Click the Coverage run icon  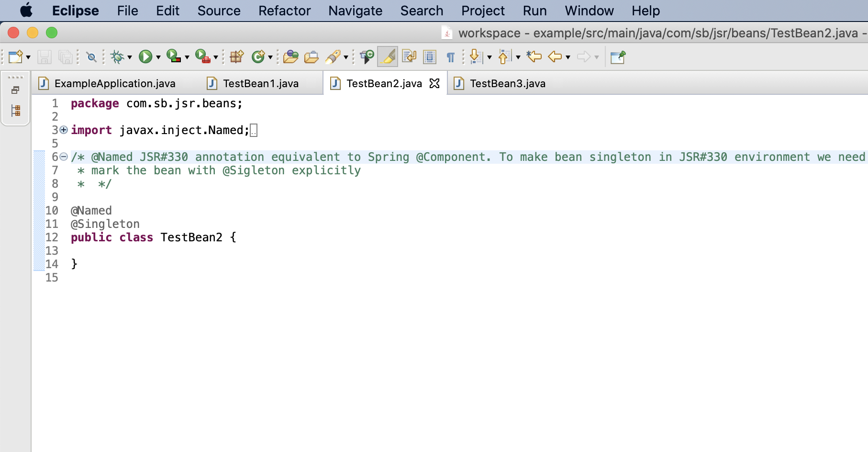pos(174,56)
